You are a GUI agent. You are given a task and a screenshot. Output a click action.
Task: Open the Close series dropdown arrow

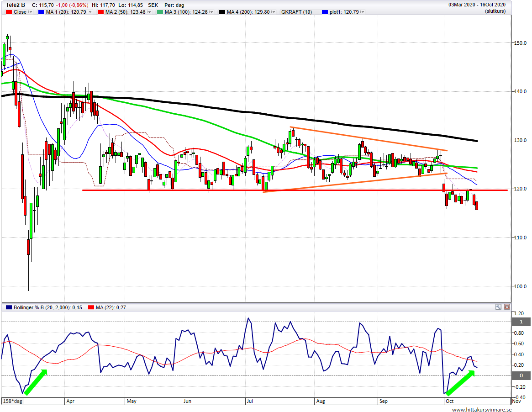(x=31, y=12)
